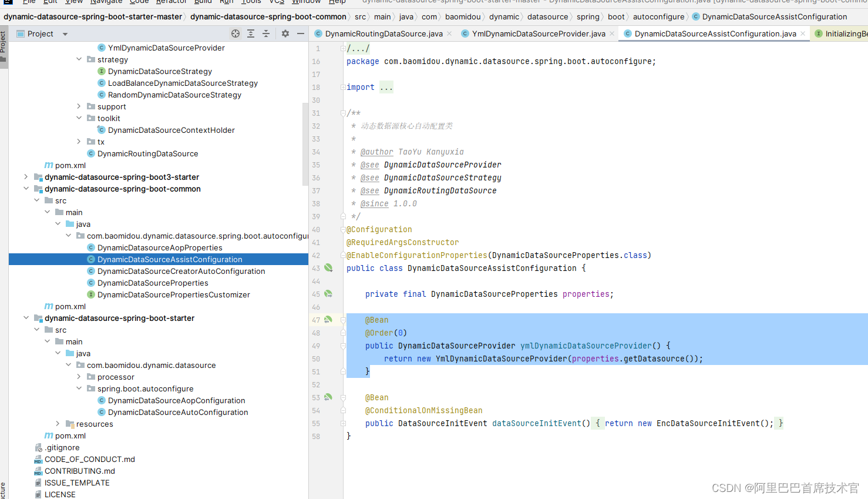This screenshot has height=499, width=868.
Task: Expand the tx folder
Action: pos(79,142)
